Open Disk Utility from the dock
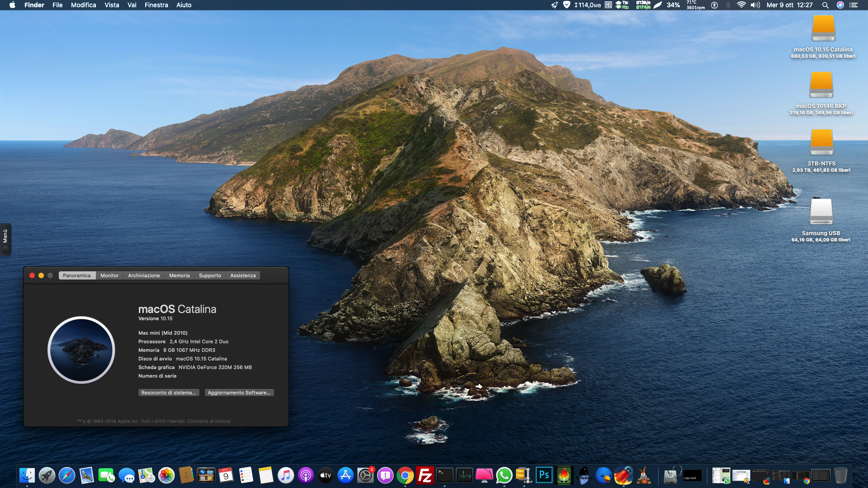 671,475
